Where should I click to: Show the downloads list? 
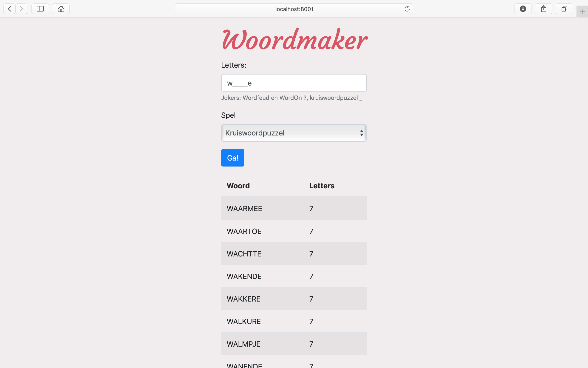click(523, 9)
